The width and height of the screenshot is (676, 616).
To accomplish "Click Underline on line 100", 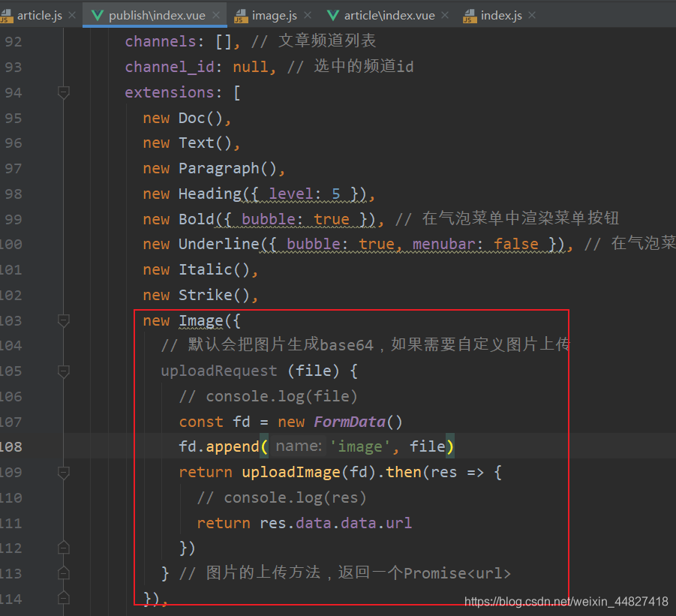I will pyautogui.click(x=218, y=245).
